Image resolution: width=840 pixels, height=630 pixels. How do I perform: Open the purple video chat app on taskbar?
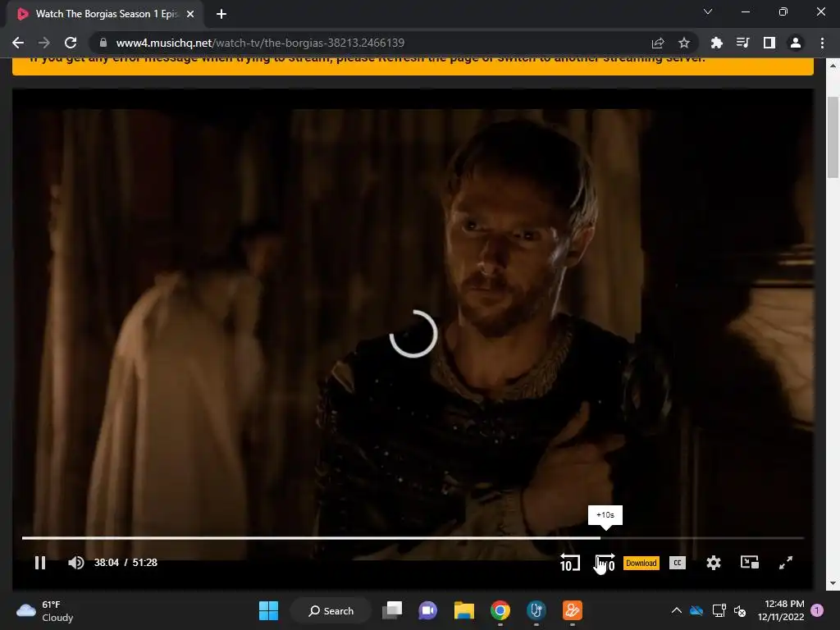(427, 610)
